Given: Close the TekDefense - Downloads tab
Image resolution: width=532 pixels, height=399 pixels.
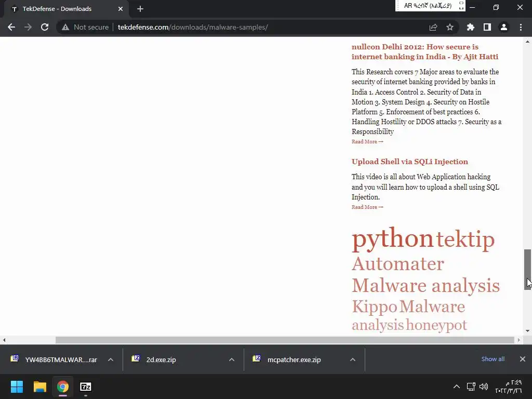Looking at the screenshot, I should coord(121,9).
